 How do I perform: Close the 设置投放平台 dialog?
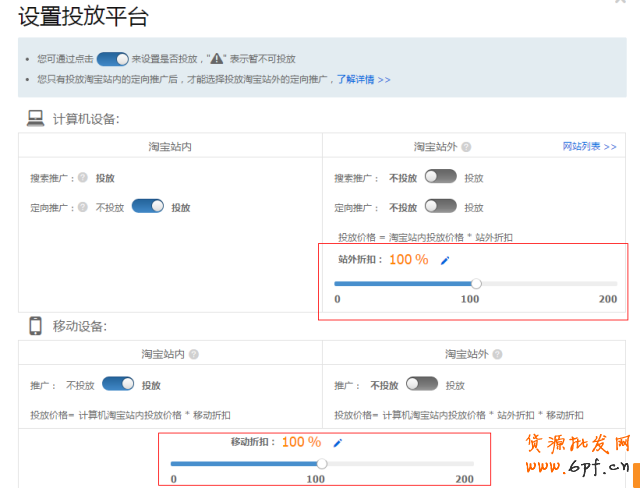[x=622, y=3]
